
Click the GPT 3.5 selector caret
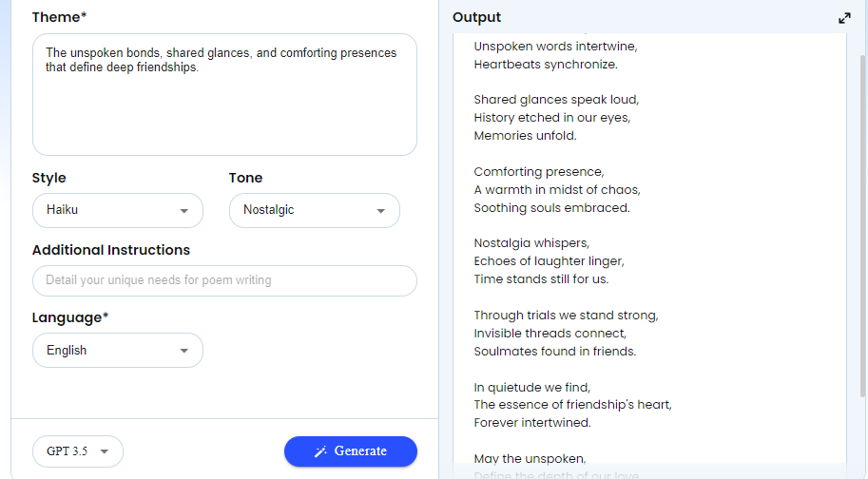(x=104, y=451)
